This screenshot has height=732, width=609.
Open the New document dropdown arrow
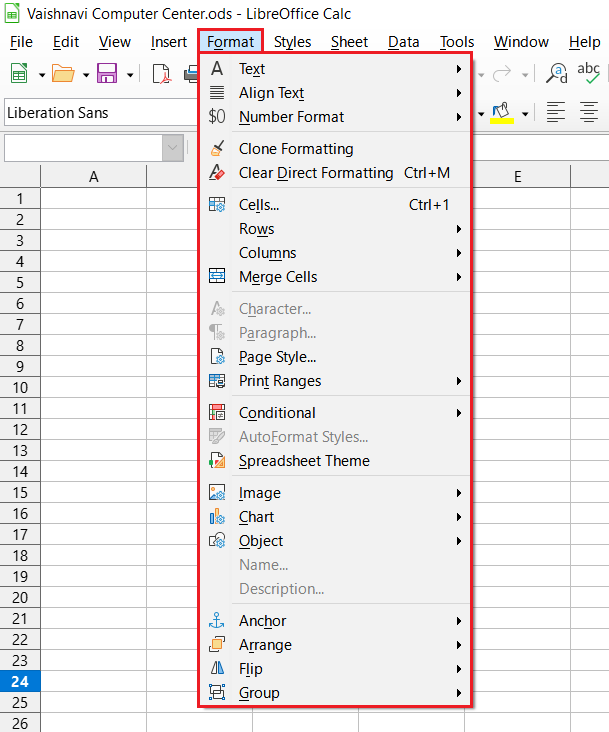tap(42, 75)
